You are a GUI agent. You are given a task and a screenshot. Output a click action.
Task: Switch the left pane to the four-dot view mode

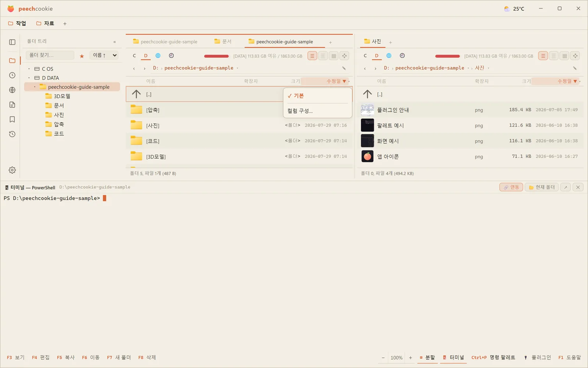344,56
